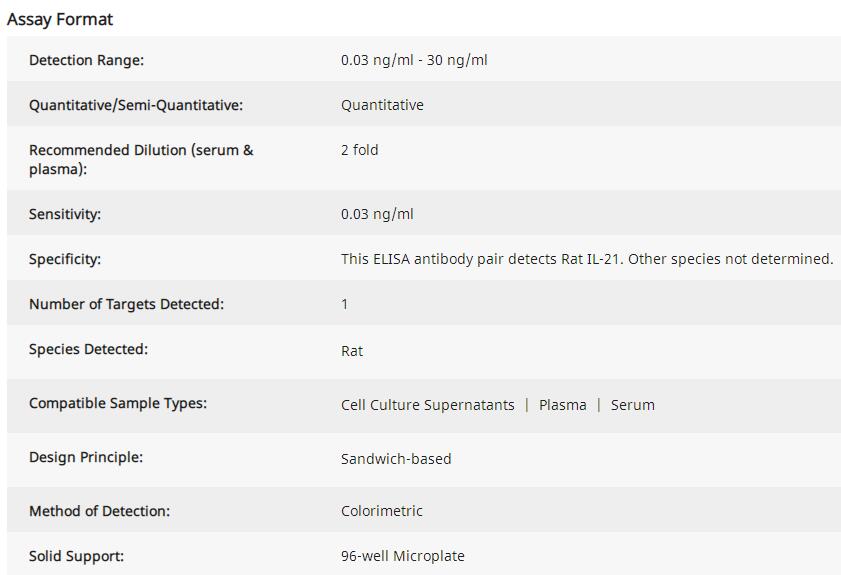Click the Sensitivity value 0.03 ng/ml

coord(377,214)
